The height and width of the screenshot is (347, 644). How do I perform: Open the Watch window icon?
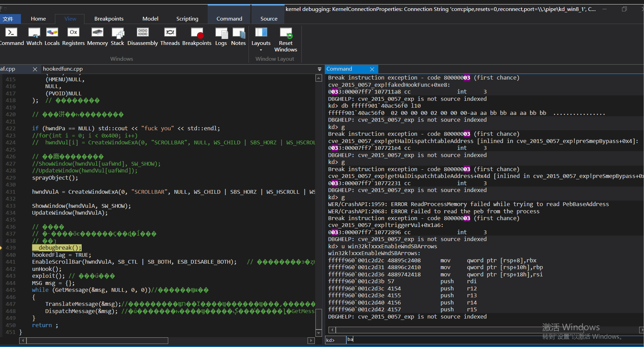coord(34,37)
